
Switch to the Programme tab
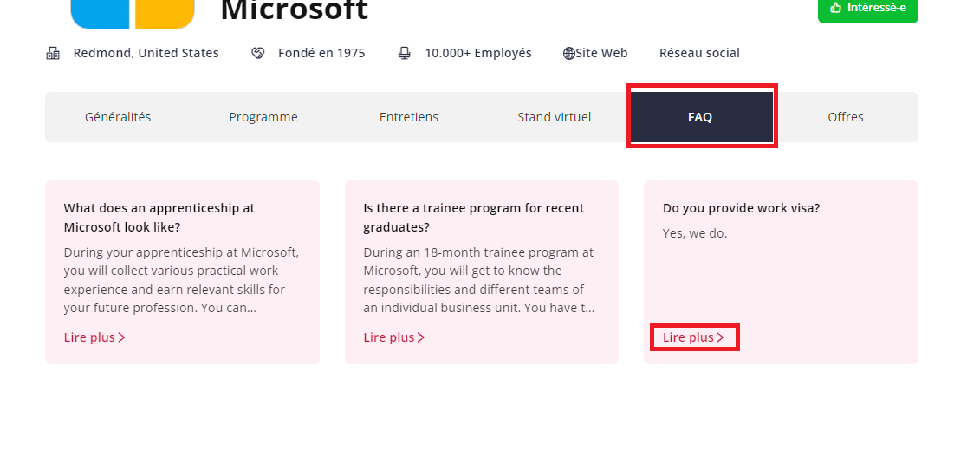pos(263,117)
